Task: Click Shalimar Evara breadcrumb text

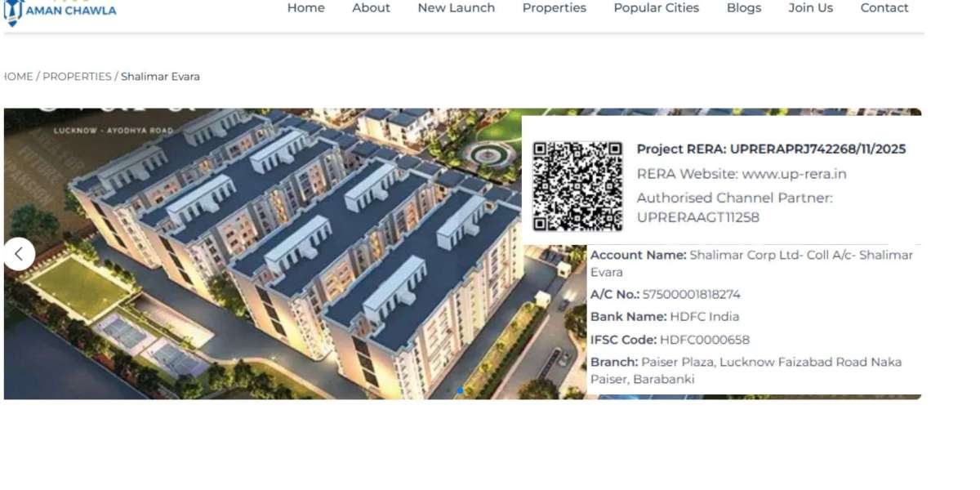Action: pos(160,76)
